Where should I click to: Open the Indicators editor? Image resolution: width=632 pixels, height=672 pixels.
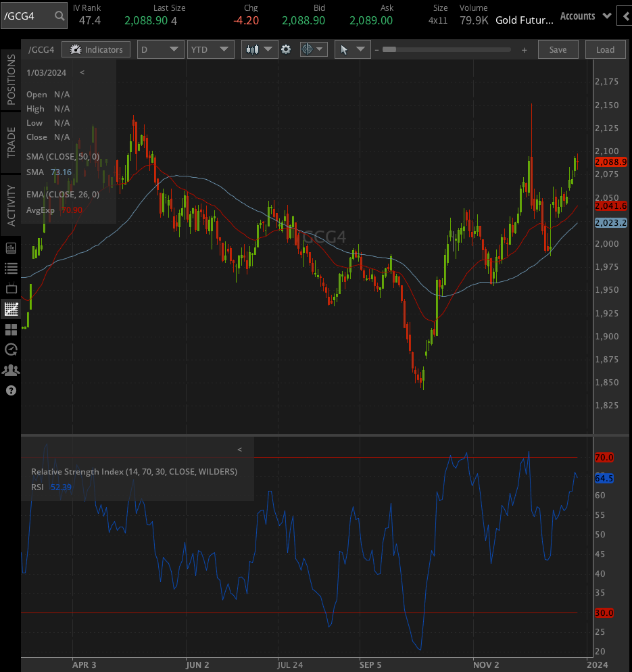pyautogui.click(x=95, y=49)
